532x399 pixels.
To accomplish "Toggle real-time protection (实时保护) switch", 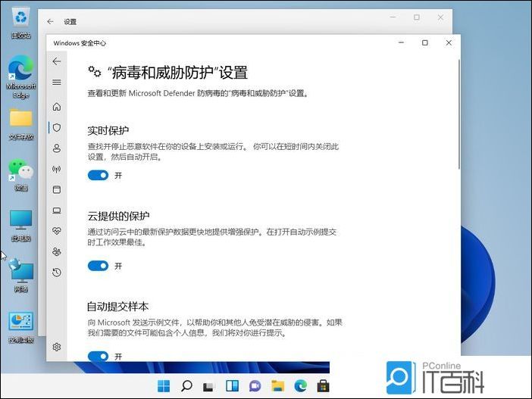I will (98, 175).
